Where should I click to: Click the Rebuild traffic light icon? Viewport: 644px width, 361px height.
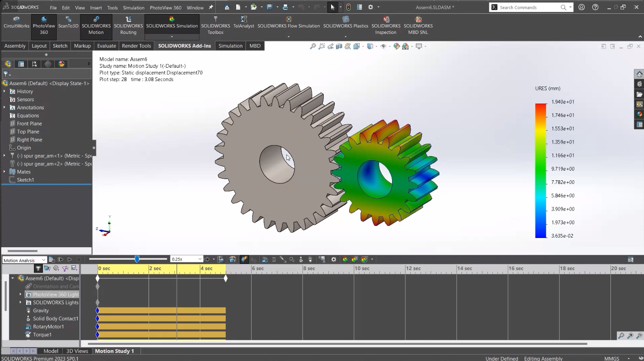[x=348, y=7]
